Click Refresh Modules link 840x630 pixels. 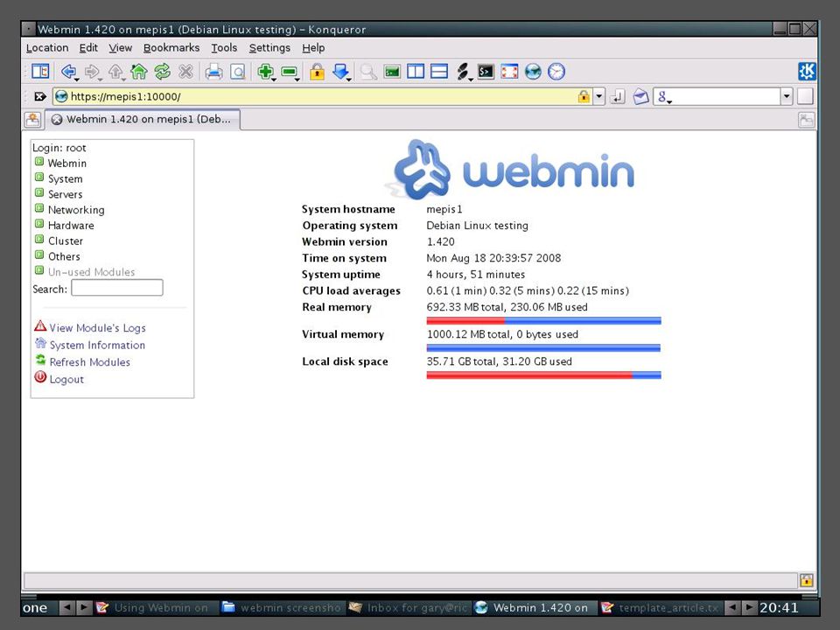point(89,362)
